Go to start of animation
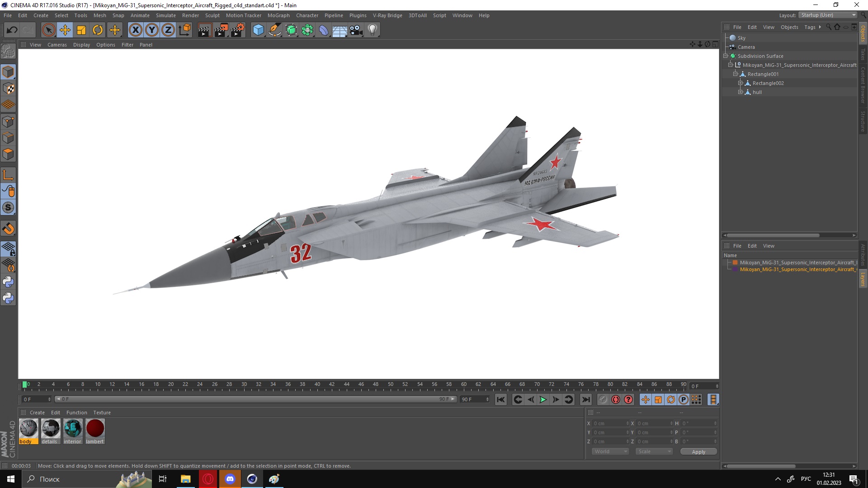This screenshot has width=868, height=488. (x=500, y=399)
